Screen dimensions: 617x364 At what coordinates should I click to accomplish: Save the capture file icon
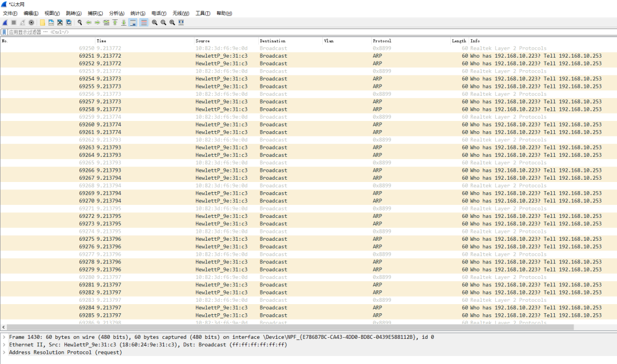(51, 23)
